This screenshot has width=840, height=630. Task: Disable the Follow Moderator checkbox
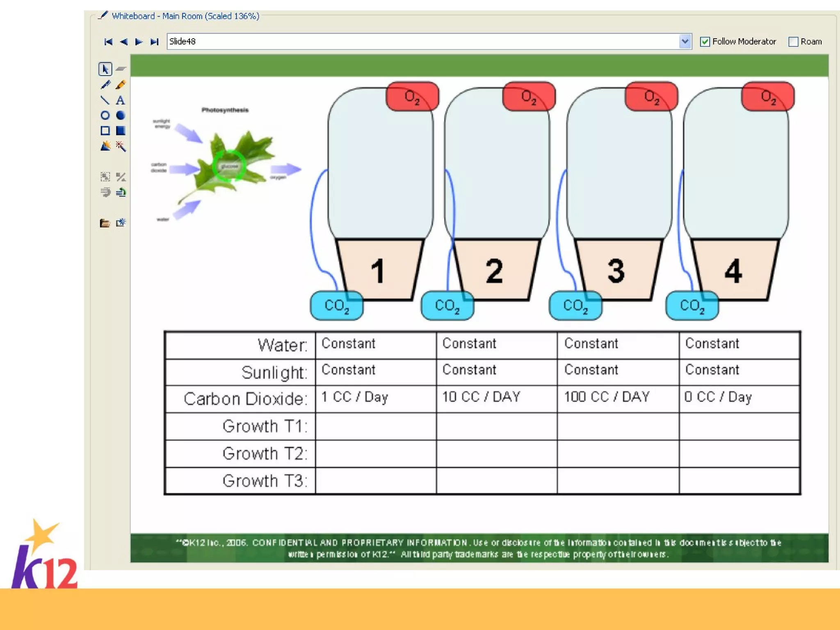click(x=705, y=42)
